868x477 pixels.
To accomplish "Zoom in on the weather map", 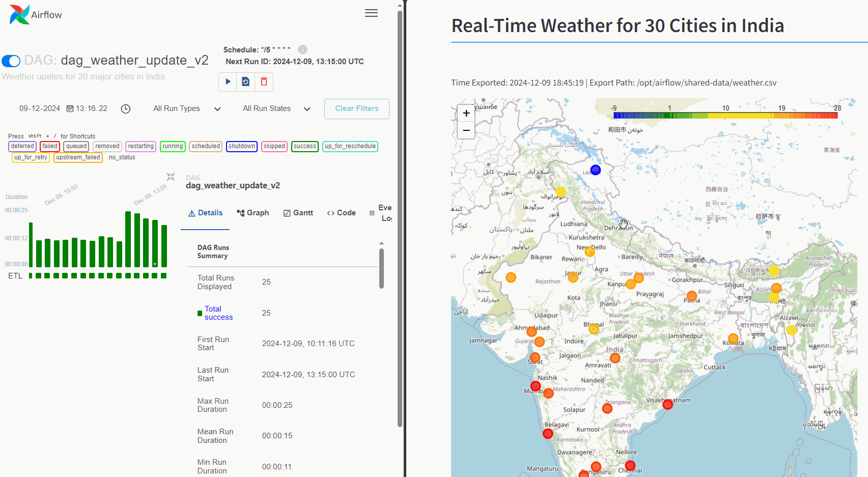I will tap(466, 114).
